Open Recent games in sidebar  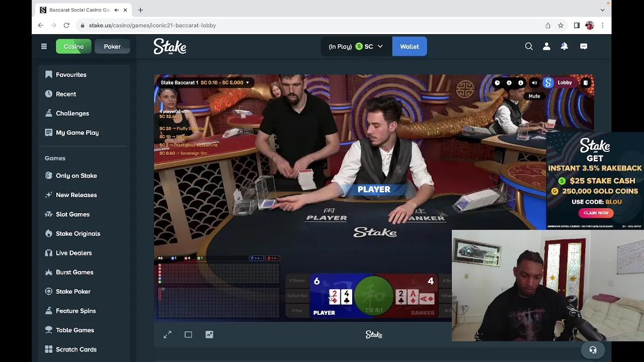(66, 94)
